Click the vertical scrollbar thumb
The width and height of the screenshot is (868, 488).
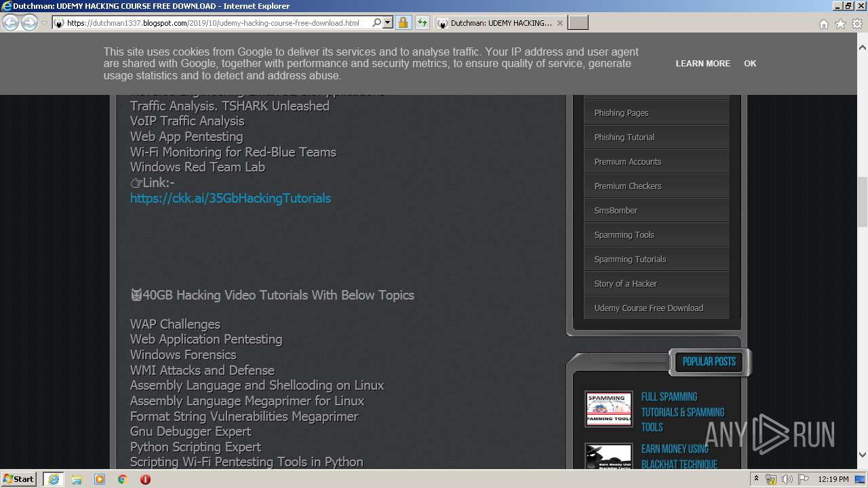(862, 201)
